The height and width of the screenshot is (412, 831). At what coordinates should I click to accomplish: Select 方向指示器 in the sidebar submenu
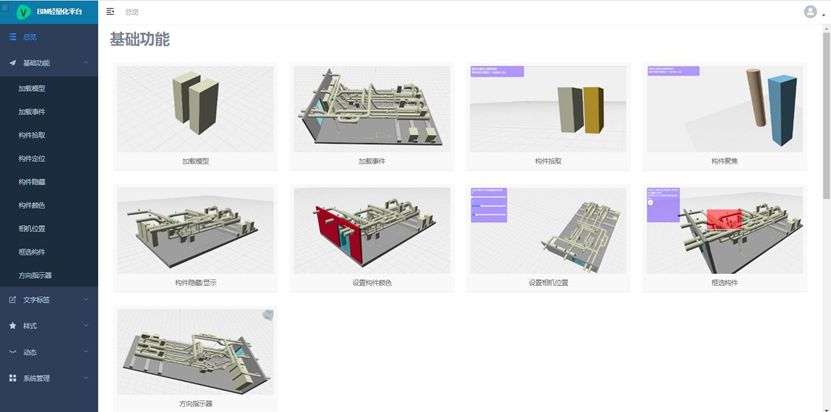point(35,275)
